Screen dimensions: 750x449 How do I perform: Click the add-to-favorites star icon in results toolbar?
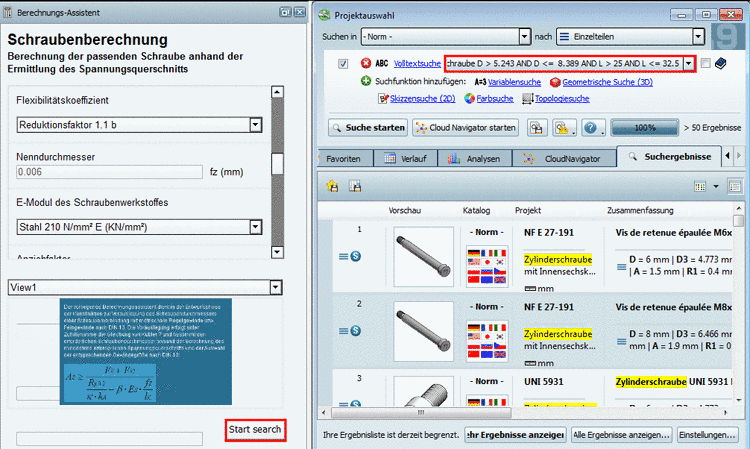[332, 186]
